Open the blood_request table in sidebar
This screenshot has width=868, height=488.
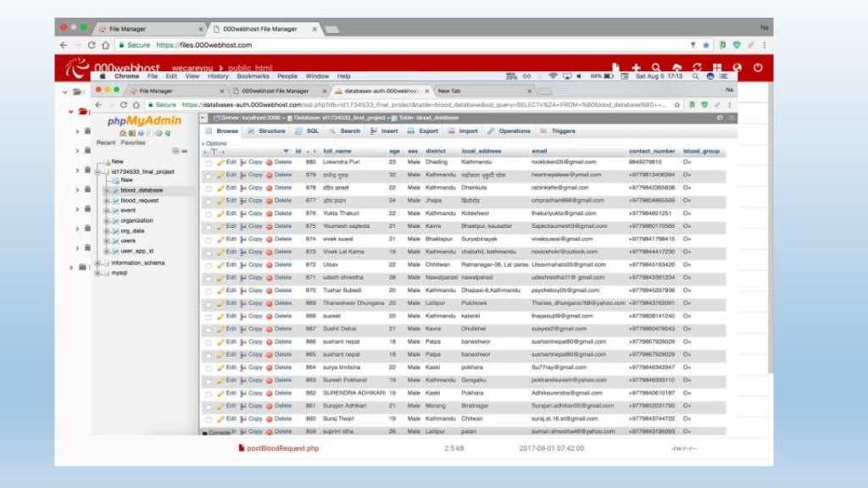[x=140, y=200]
